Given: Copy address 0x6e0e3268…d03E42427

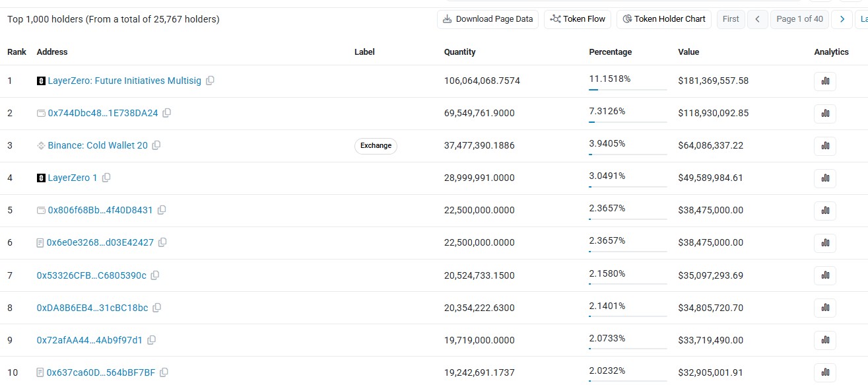Looking at the screenshot, I should coord(162,242).
